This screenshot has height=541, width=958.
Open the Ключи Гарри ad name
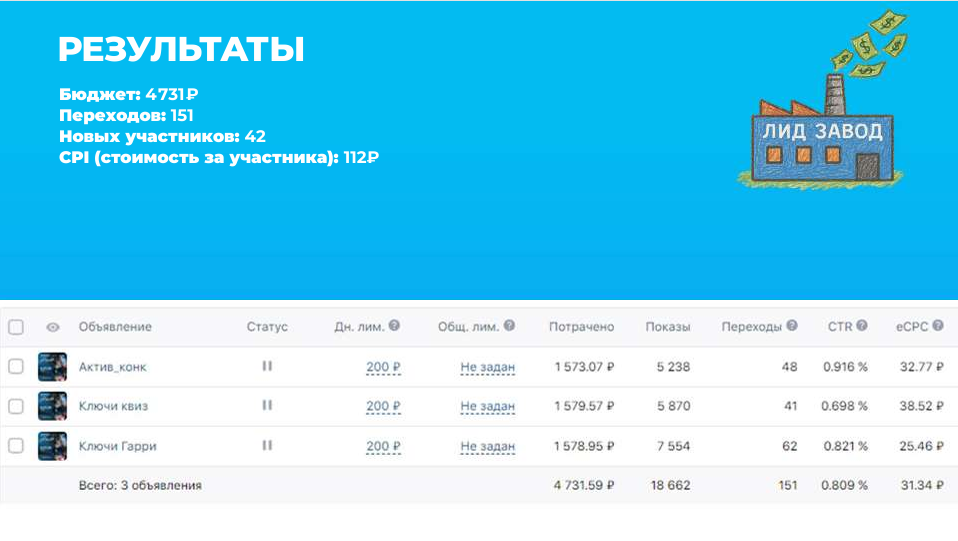117,446
